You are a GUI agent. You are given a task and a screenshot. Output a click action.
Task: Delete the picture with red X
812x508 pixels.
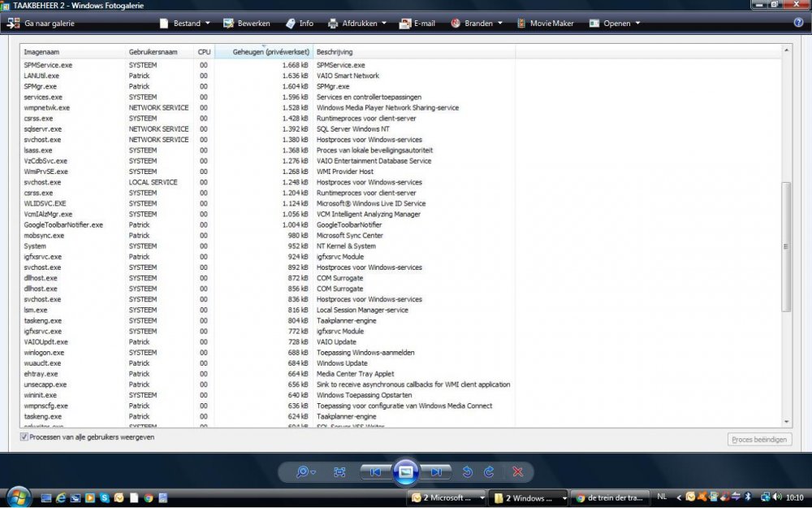point(517,471)
